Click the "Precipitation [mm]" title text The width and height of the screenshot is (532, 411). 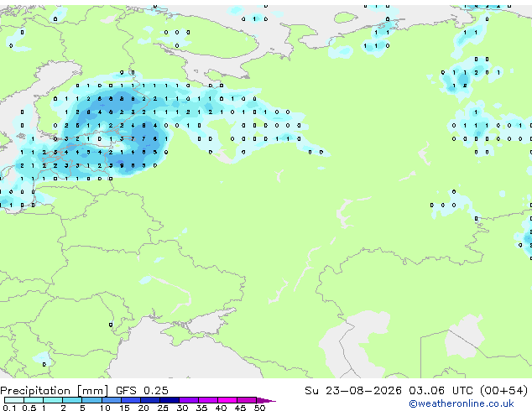[x=55, y=391]
